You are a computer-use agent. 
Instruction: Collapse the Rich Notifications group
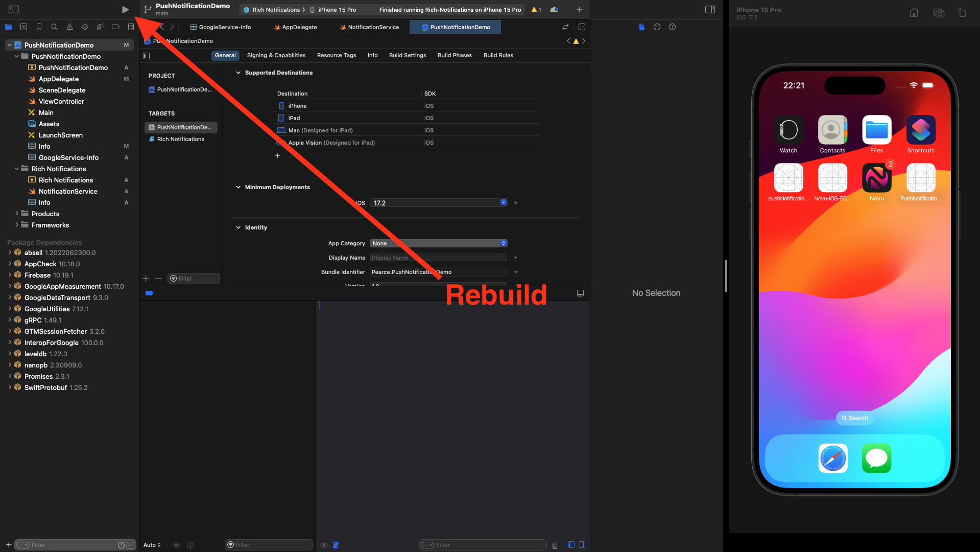(x=17, y=169)
